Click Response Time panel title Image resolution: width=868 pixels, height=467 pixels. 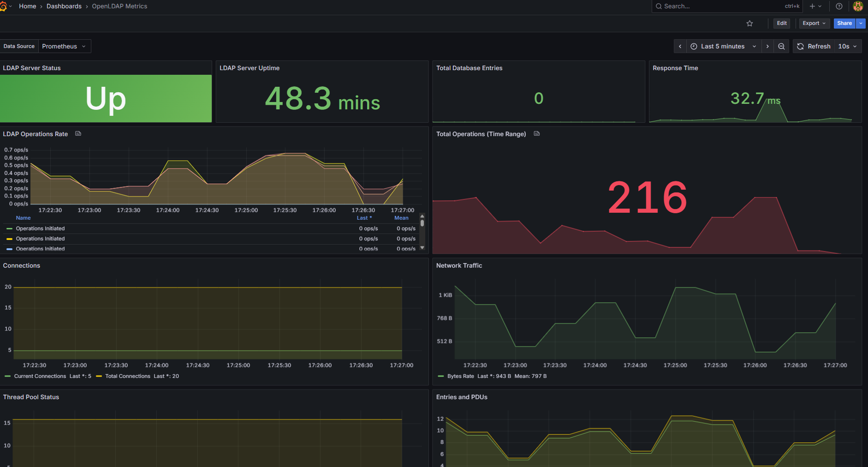675,68
